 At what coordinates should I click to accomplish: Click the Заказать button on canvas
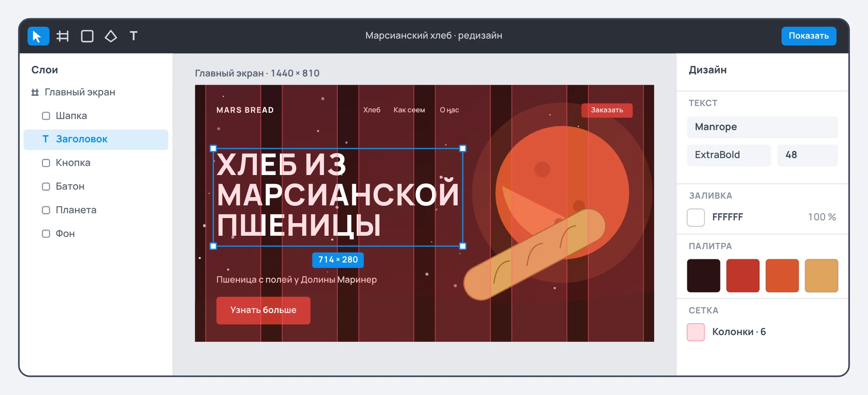pyautogui.click(x=607, y=110)
